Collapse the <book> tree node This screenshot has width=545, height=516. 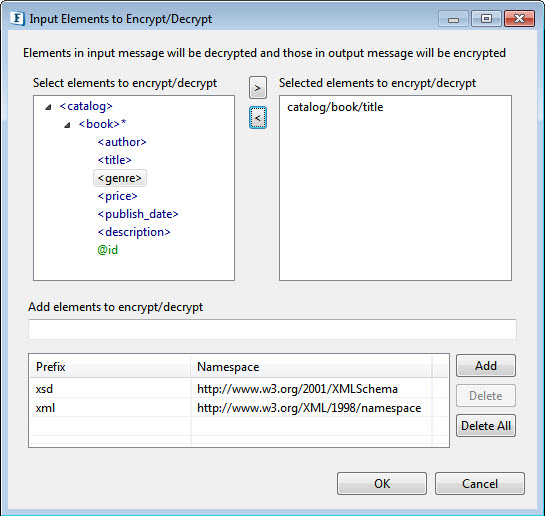click(x=67, y=125)
